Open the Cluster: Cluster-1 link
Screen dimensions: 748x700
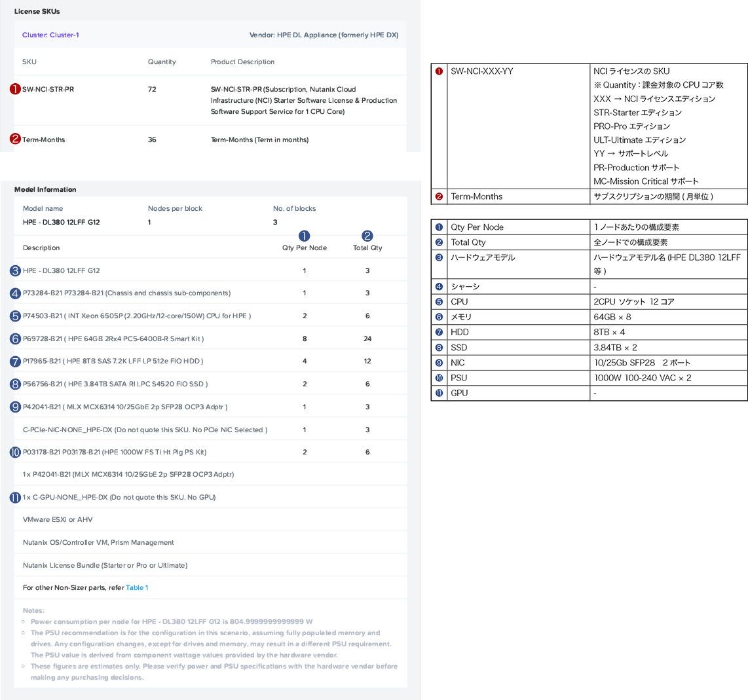click(50, 35)
